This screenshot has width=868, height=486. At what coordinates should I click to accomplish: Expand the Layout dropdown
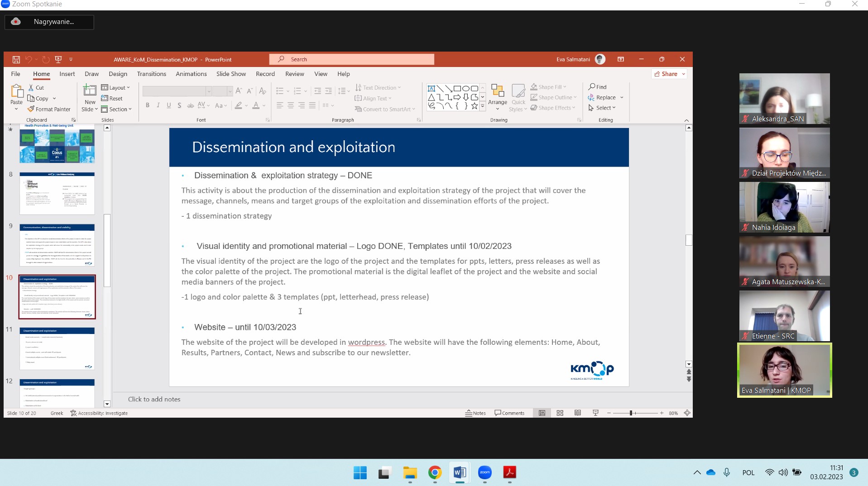pyautogui.click(x=116, y=88)
